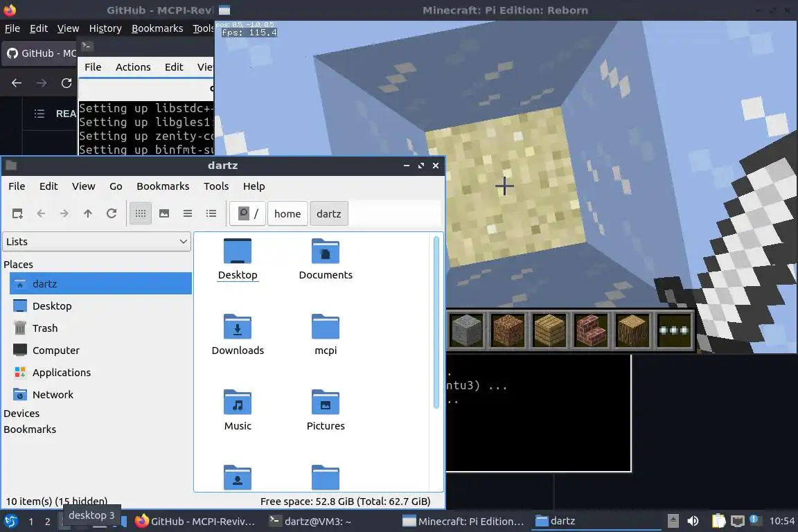
Task: Go to root path button
Action: point(248,213)
